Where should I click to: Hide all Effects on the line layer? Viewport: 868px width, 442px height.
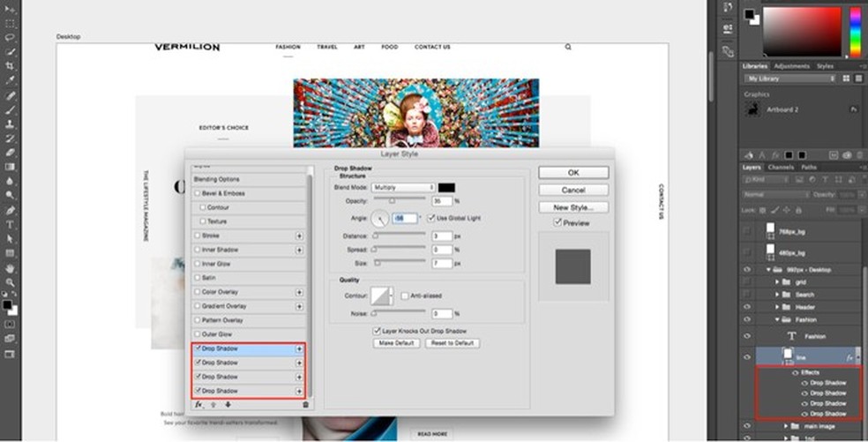point(796,373)
